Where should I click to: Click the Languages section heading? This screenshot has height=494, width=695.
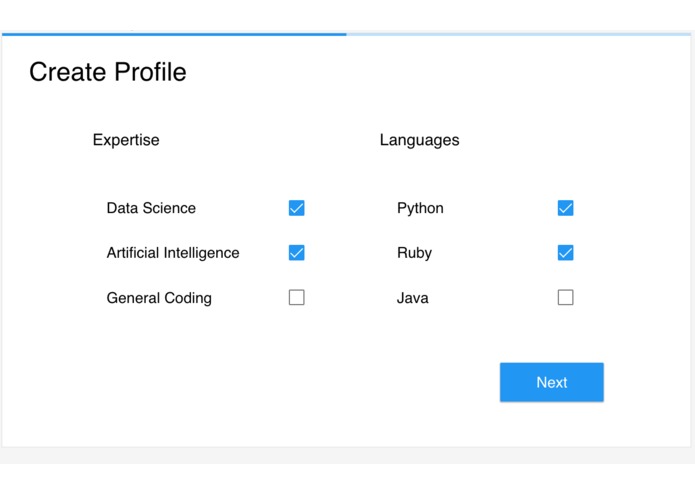point(419,140)
